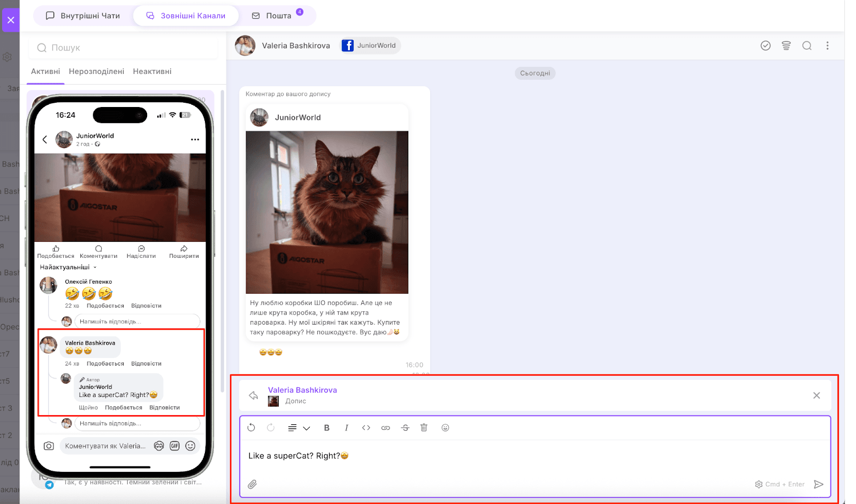Search within the chat using magnifier icon

pos(807,45)
